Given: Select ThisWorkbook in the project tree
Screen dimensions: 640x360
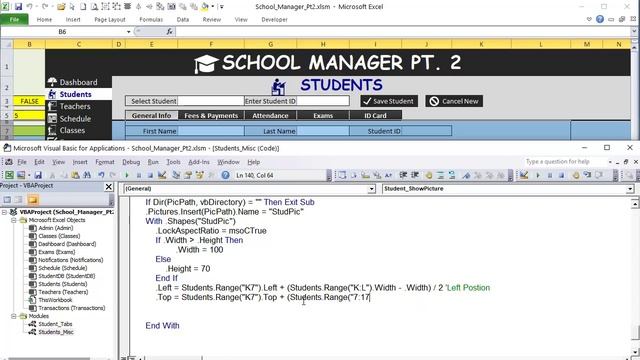Looking at the screenshot, I should point(55,300).
